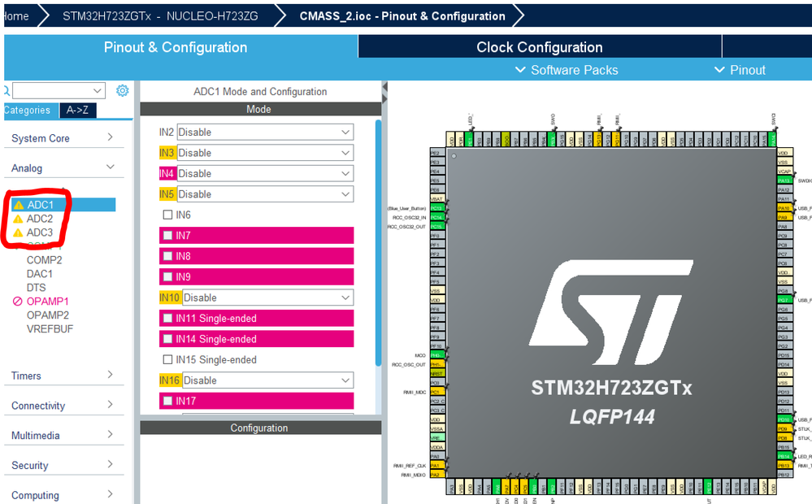Click the PA1 pin labeled RMII_REF_CLK
The width and height of the screenshot is (812, 504).
pos(437,466)
